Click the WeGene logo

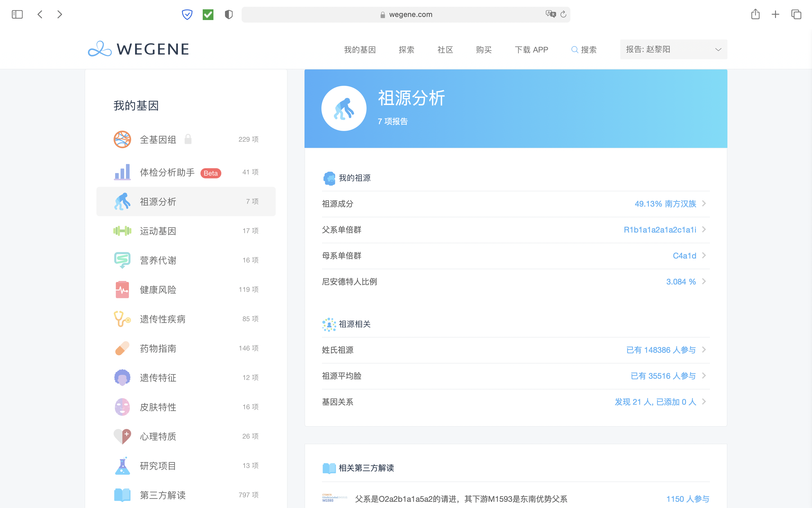point(138,49)
